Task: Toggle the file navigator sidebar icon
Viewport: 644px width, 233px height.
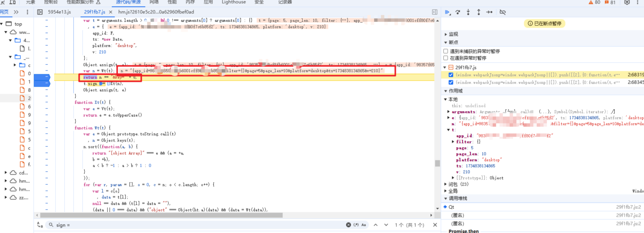Action: (x=40, y=12)
